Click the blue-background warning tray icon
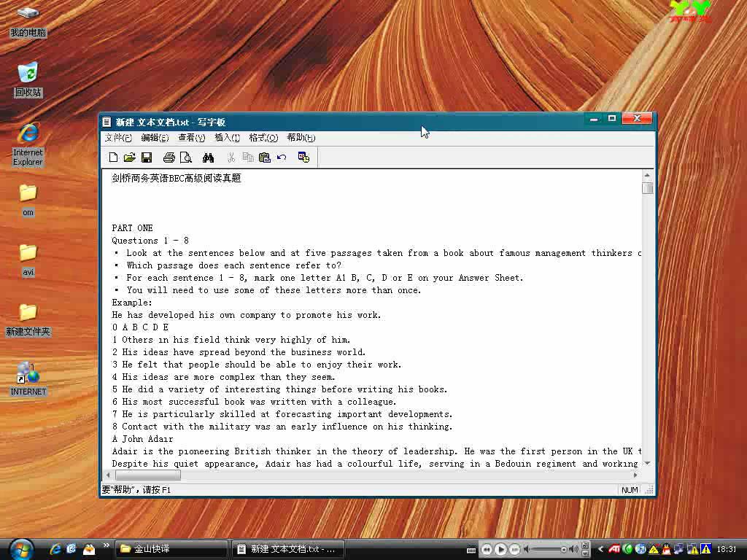 pos(705,549)
